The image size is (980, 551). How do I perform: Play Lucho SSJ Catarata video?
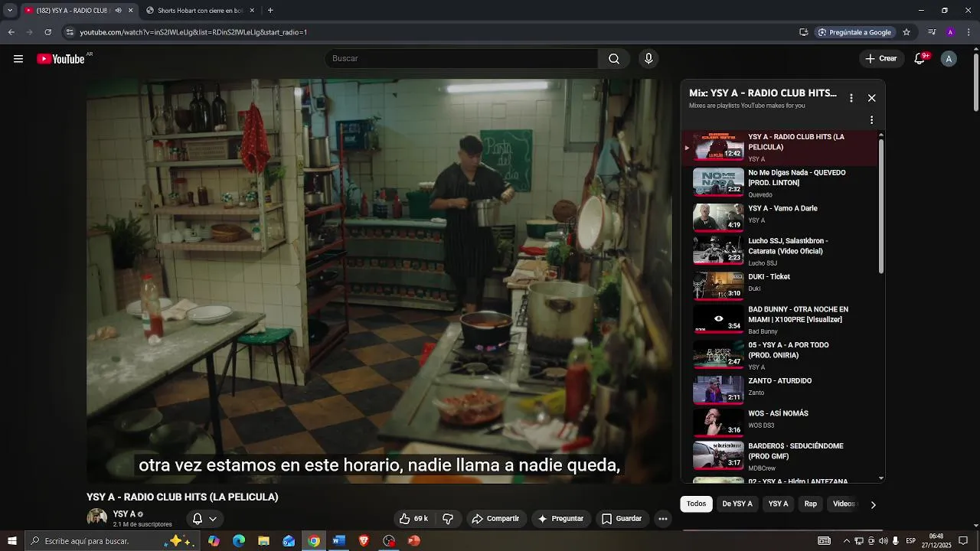pyautogui.click(x=779, y=251)
